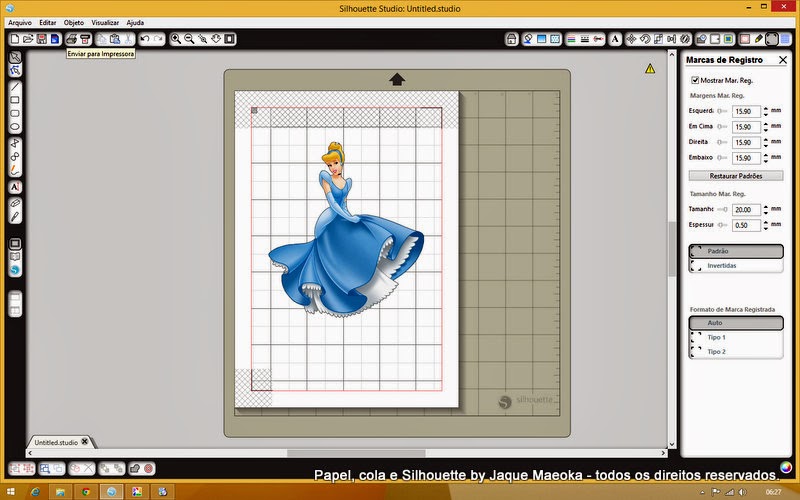Screen dimensions: 800x500
Task: Redo the last undone action
Action: tap(159, 39)
